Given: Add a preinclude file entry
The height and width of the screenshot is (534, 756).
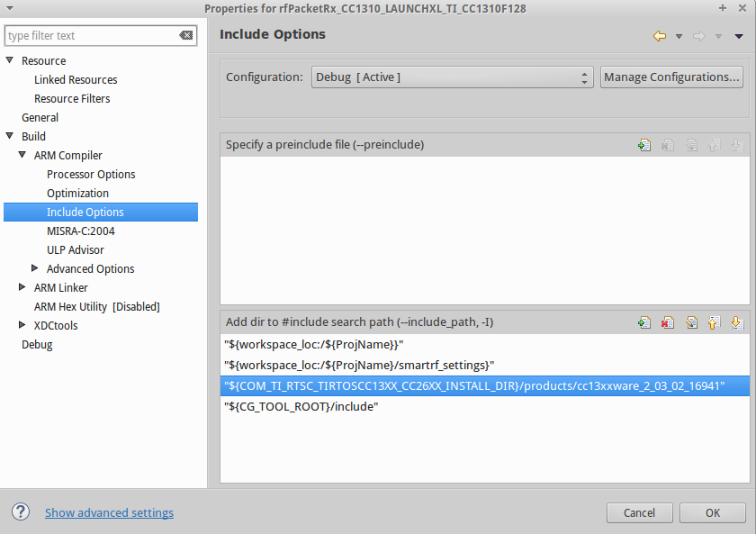Looking at the screenshot, I should point(643,145).
